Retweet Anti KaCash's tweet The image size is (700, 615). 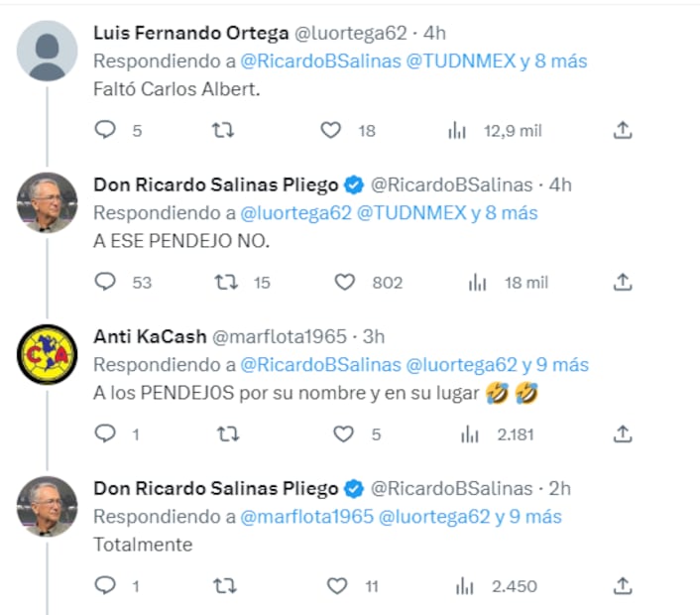coord(225,433)
